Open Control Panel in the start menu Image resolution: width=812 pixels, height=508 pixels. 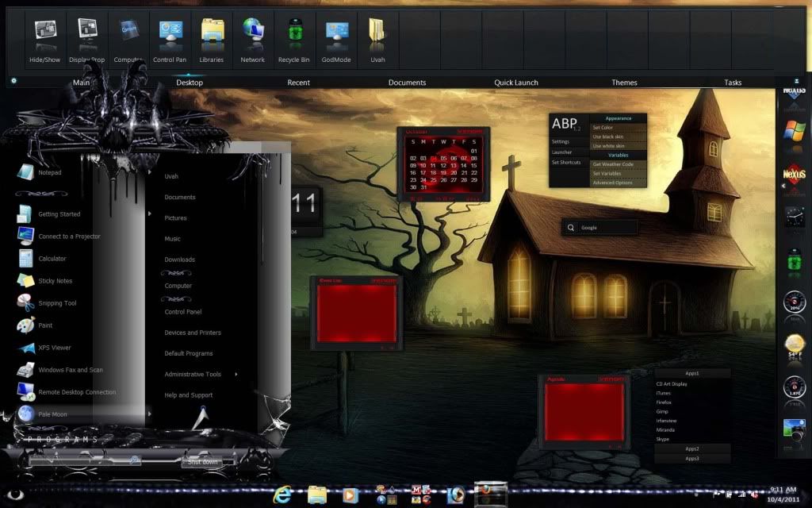(x=183, y=311)
